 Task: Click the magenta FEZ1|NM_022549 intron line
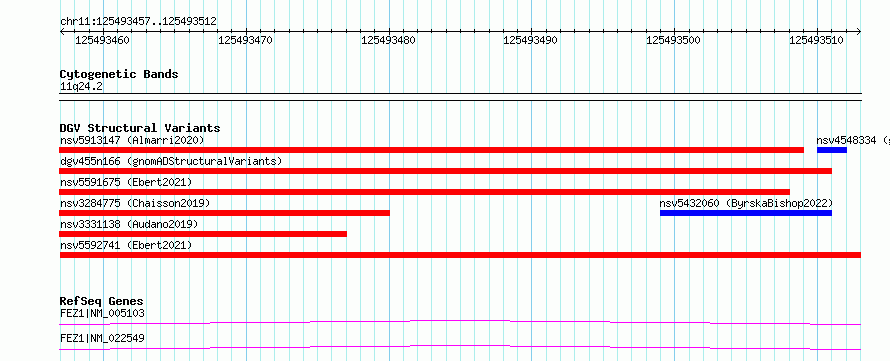pyautogui.click(x=460, y=347)
